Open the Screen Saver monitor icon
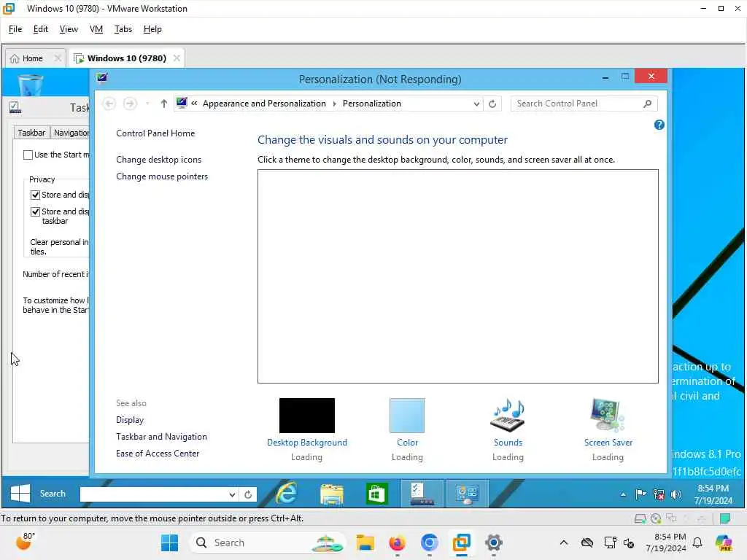This screenshot has height=560, width=747. pyautogui.click(x=608, y=415)
